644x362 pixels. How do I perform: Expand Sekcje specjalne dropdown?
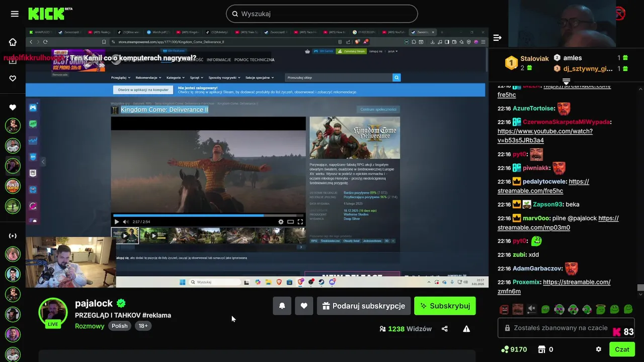[x=260, y=77]
